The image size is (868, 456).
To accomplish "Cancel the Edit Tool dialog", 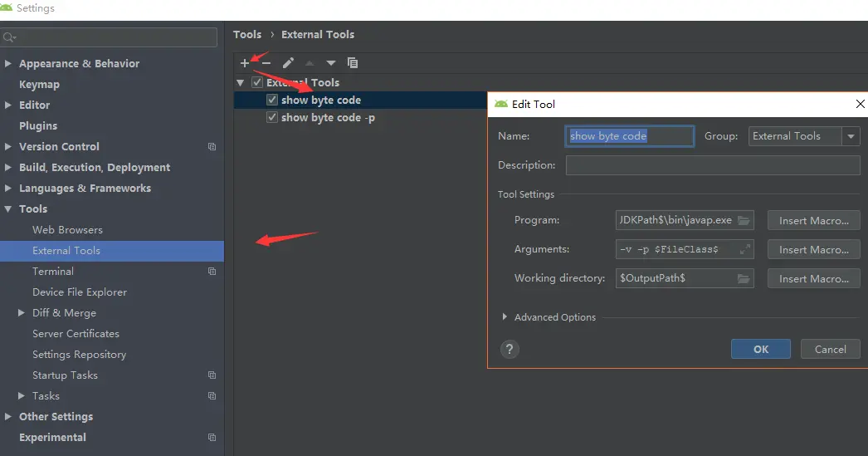I will pos(831,349).
